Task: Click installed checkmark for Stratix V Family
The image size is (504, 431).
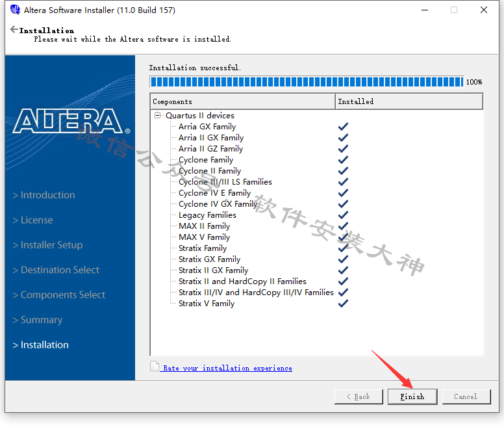Action: click(x=343, y=304)
